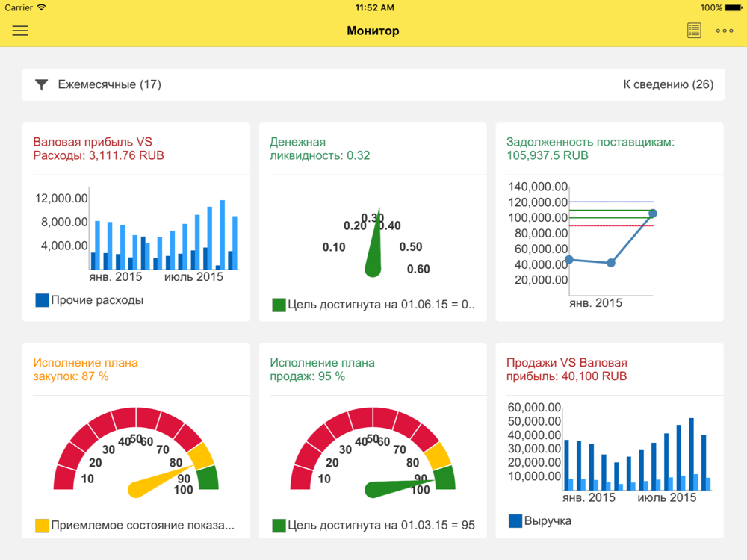Screen dimensions: 747x560
Task: Open the К сведению (26) section
Action: pos(668,84)
